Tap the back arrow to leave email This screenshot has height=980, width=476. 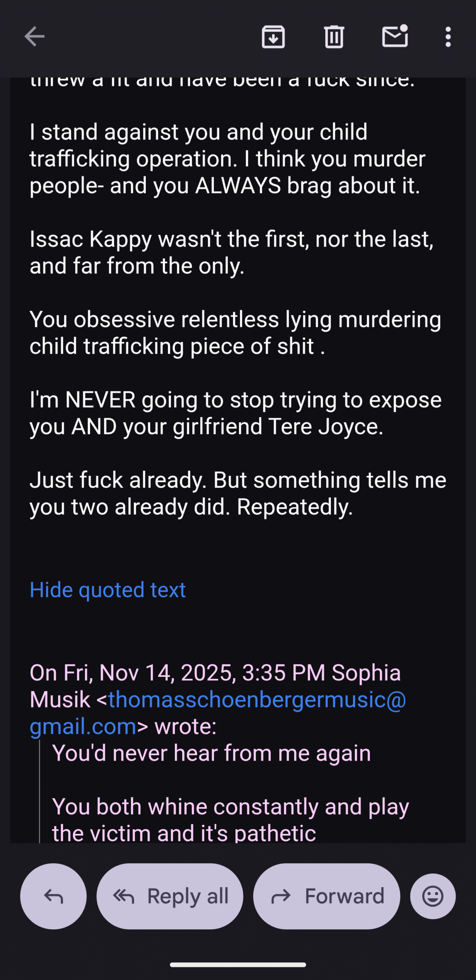point(34,37)
